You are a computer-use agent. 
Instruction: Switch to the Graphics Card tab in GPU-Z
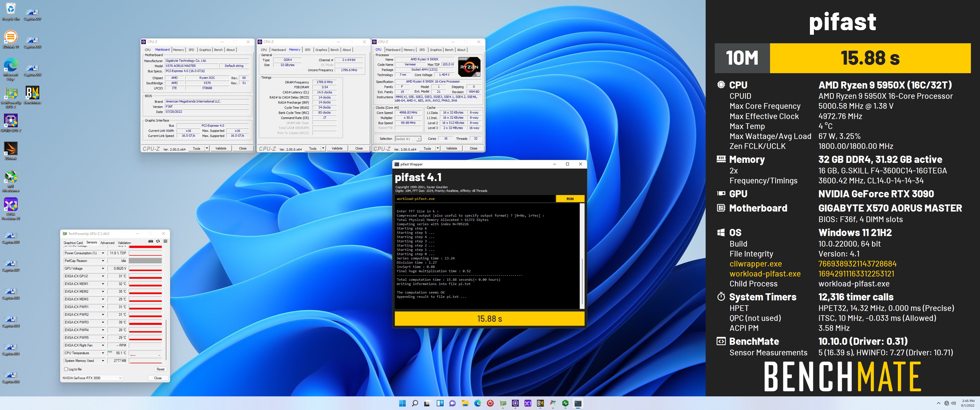(x=73, y=243)
